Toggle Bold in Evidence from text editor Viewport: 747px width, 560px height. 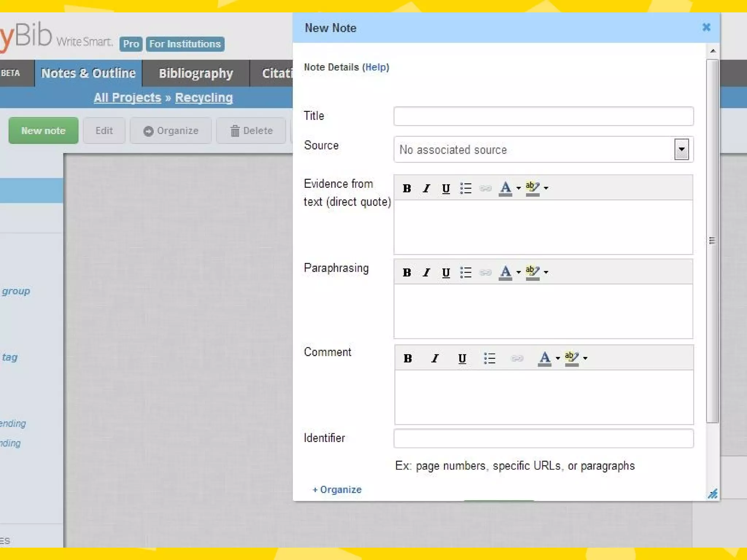pyautogui.click(x=407, y=188)
